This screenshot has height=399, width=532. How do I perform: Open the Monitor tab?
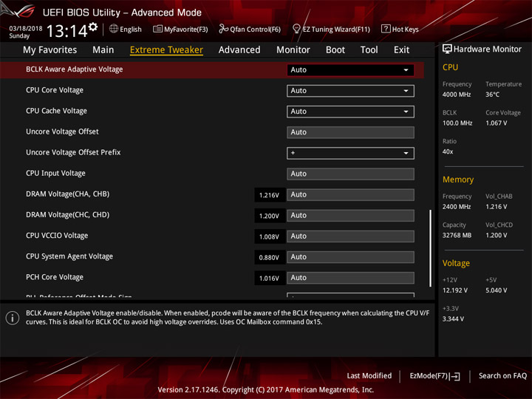click(x=293, y=50)
